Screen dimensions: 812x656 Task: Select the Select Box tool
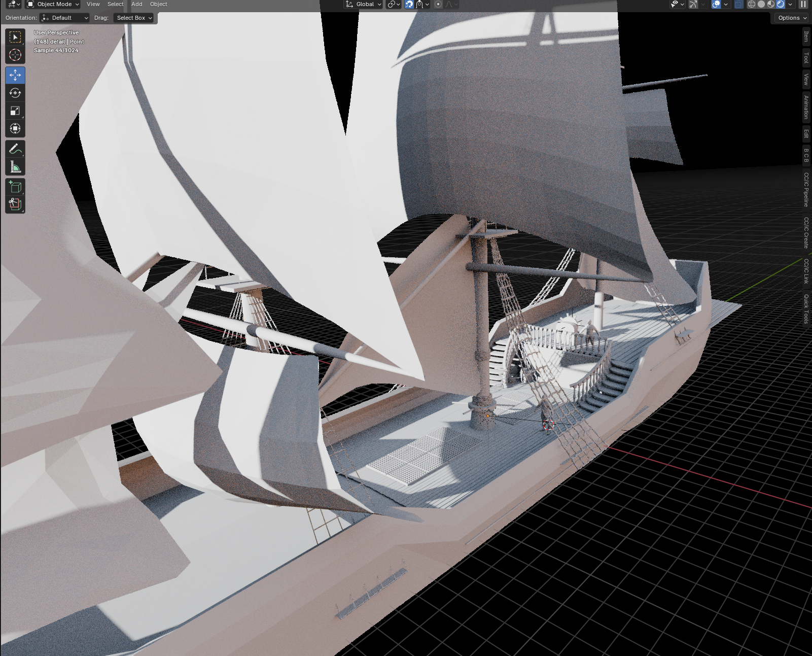tap(15, 37)
